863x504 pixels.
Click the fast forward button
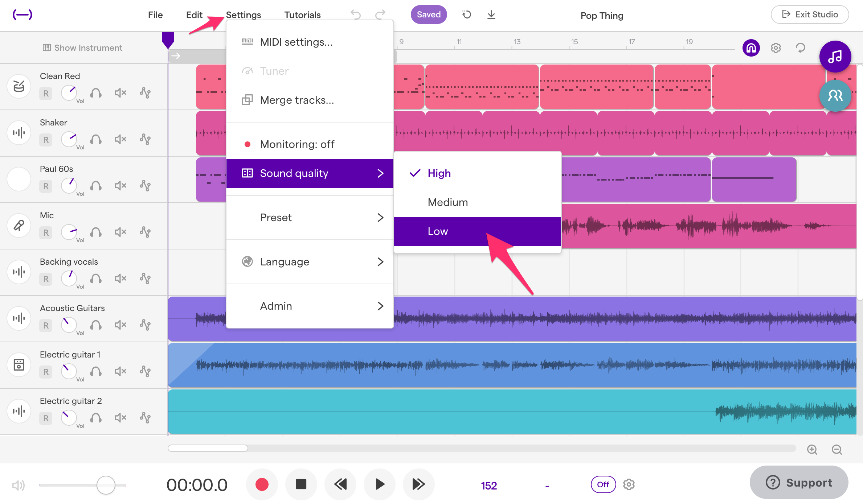[418, 484]
